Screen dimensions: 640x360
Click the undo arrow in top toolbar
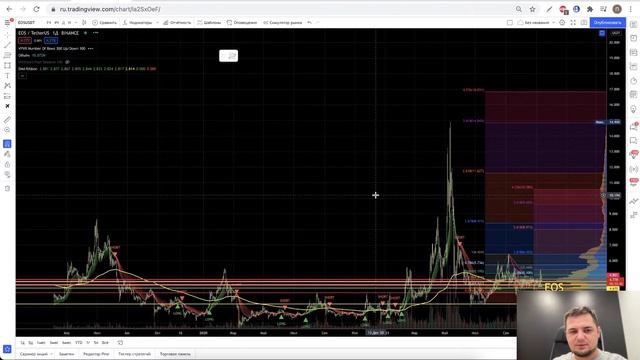(x=309, y=22)
